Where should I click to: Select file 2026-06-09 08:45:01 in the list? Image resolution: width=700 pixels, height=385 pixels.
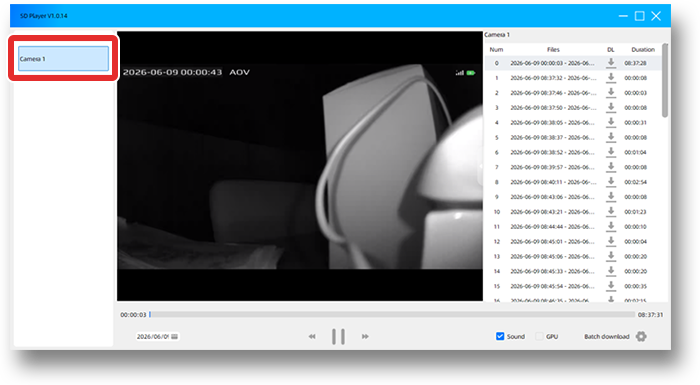(x=552, y=242)
